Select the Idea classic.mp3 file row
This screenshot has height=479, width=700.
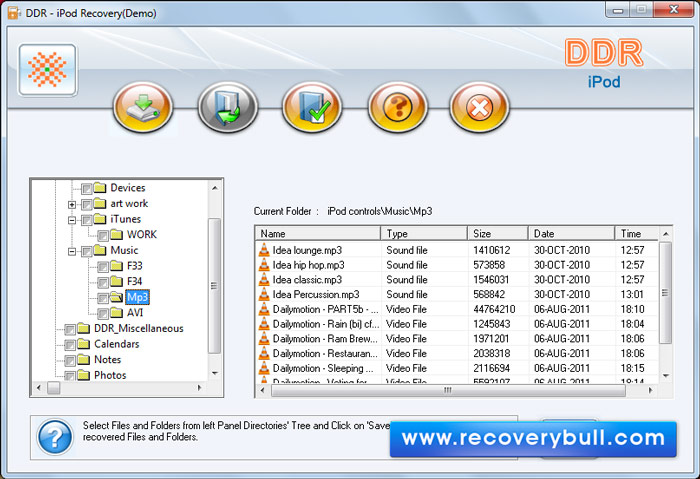point(457,279)
